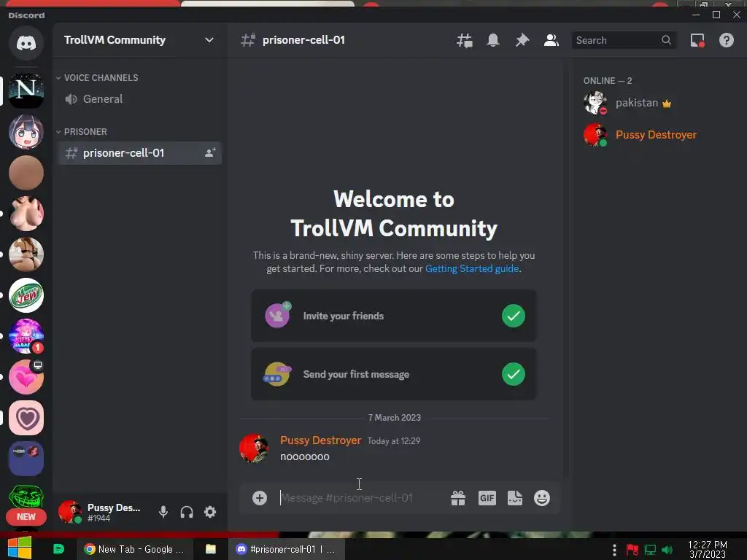The height and width of the screenshot is (560, 747).
Task: Open the server icon with 1 notification badge
Action: pos(26,336)
